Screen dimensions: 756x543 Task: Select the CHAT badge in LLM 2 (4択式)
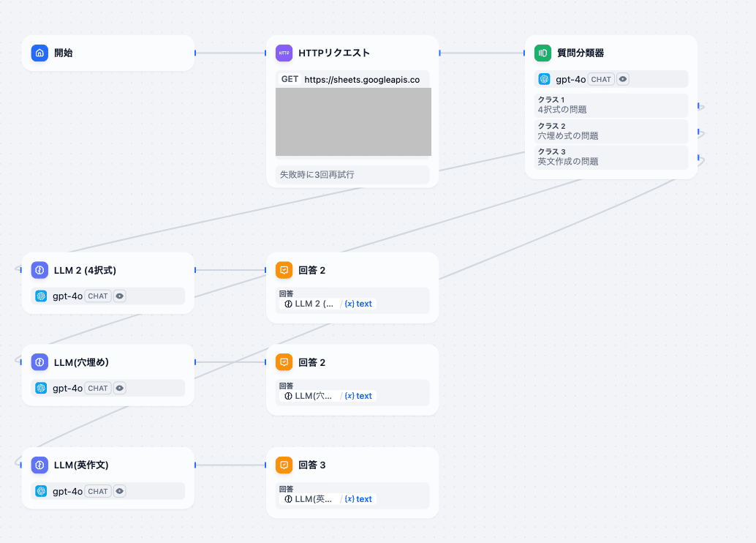click(98, 296)
